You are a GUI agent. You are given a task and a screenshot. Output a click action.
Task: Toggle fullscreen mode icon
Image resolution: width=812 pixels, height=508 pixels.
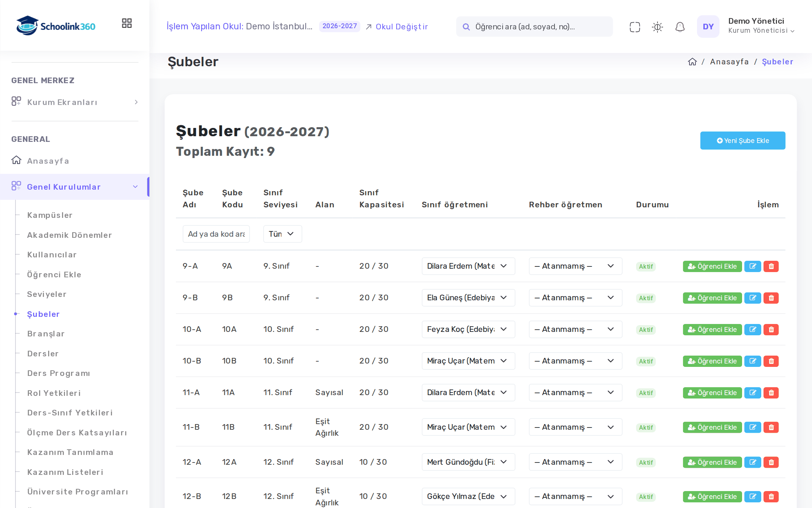pyautogui.click(x=635, y=27)
